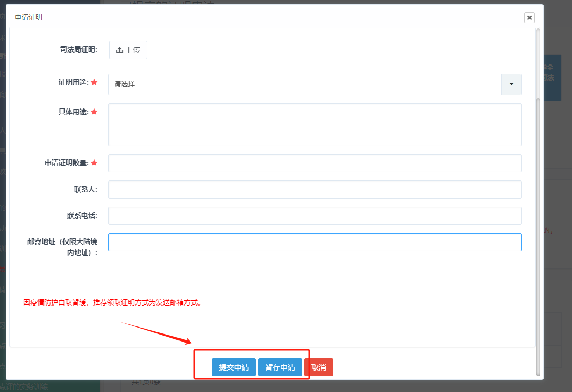
Task: Close the 申请证明 dialog with the X icon
Action: 530,18
